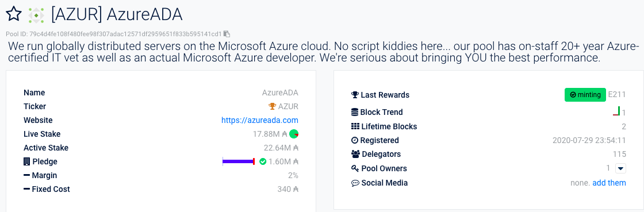Click the AZUR ticker value
Image resolution: width=644 pixels, height=212 pixels.
[x=288, y=107]
